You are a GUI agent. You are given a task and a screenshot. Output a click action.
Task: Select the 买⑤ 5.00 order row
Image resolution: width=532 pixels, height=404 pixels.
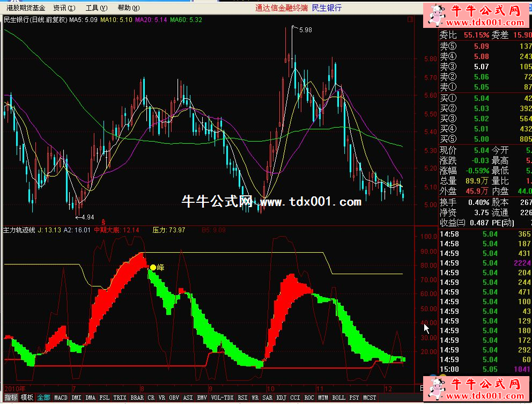485,139
